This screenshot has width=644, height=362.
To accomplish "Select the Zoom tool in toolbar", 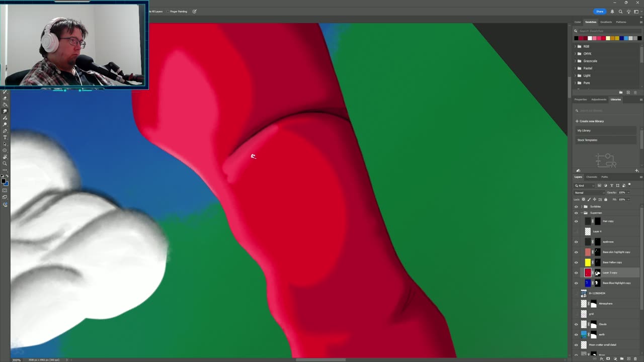I will coord(5,163).
